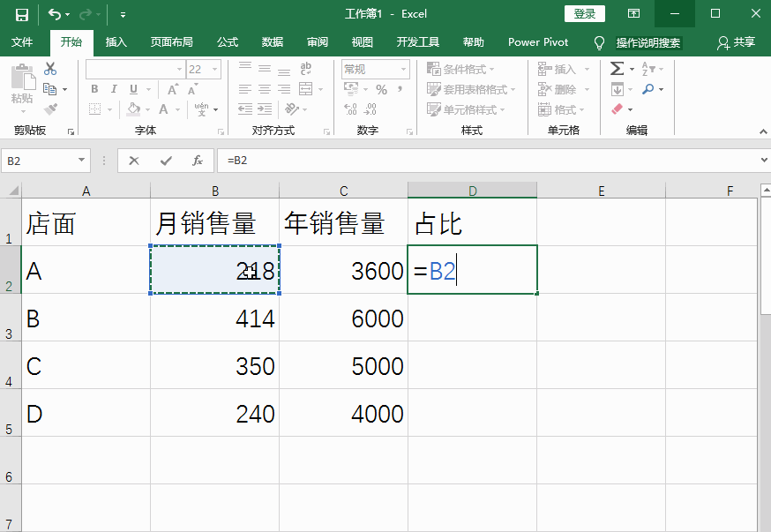Image resolution: width=771 pixels, height=532 pixels.
Task: Toggle middle vertical alignment
Action: (265, 69)
